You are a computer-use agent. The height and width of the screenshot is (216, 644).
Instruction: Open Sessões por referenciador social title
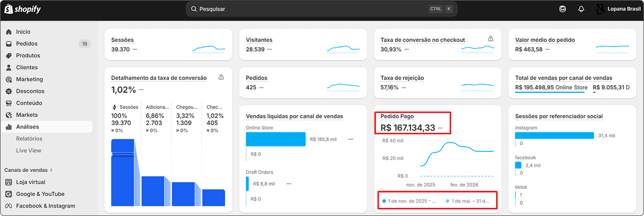click(559, 116)
